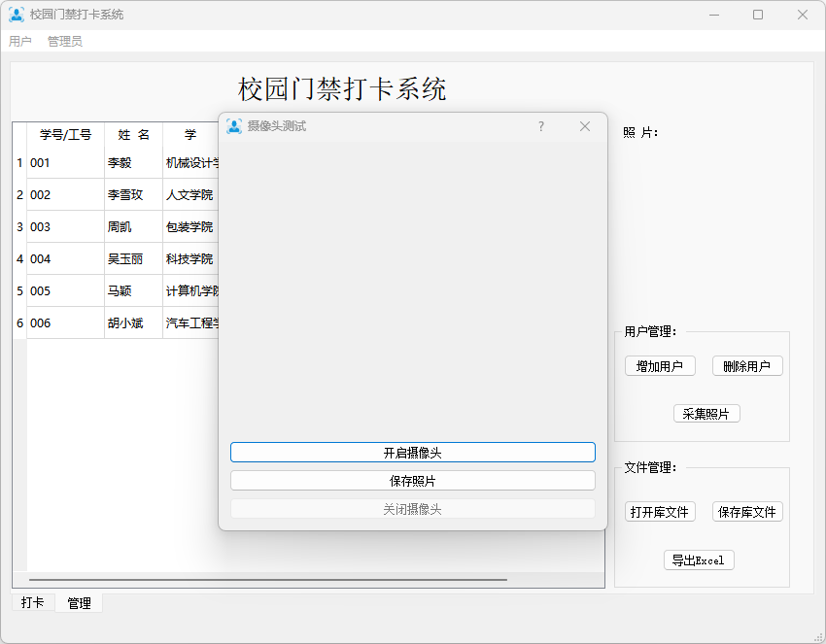This screenshot has width=826, height=644.
Task: Select the 学号/工号 column header
Action: pos(65,135)
